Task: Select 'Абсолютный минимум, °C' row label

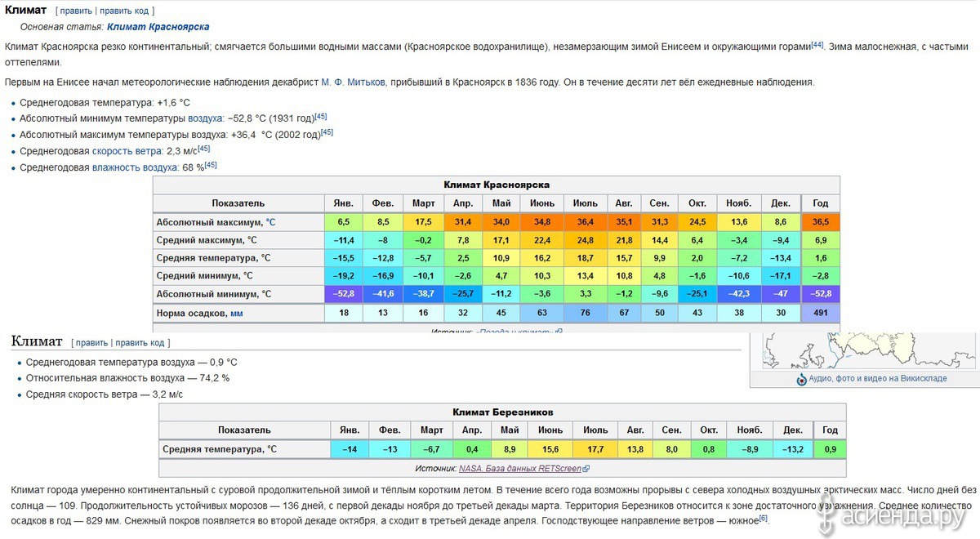Action: point(214,294)
